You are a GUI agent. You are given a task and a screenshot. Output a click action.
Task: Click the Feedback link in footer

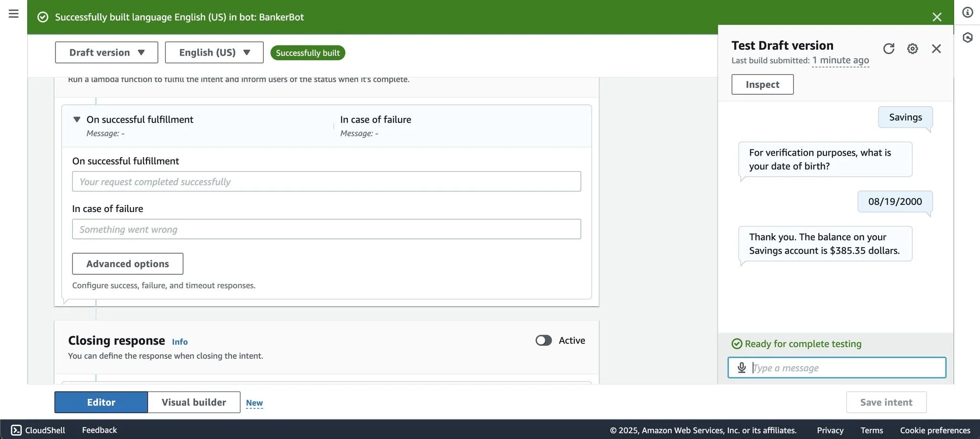[x=99, y=430]
